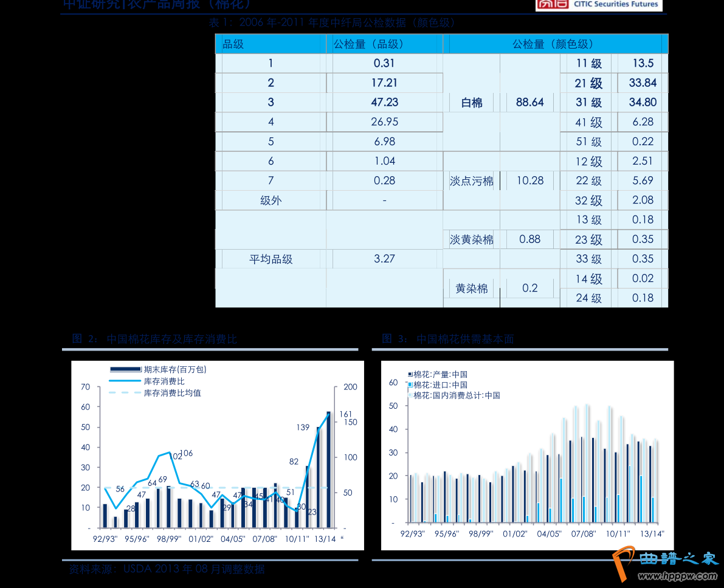The width and height of the screenshot is (724, 588).
Task: Click the 棉花:产量:中国 legend marker
Action: (x=410, y=375)
